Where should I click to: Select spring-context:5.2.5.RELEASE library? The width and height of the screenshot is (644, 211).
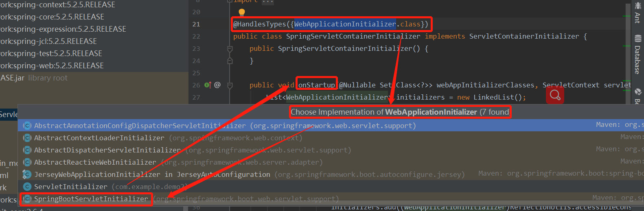[x=57, y=5]
